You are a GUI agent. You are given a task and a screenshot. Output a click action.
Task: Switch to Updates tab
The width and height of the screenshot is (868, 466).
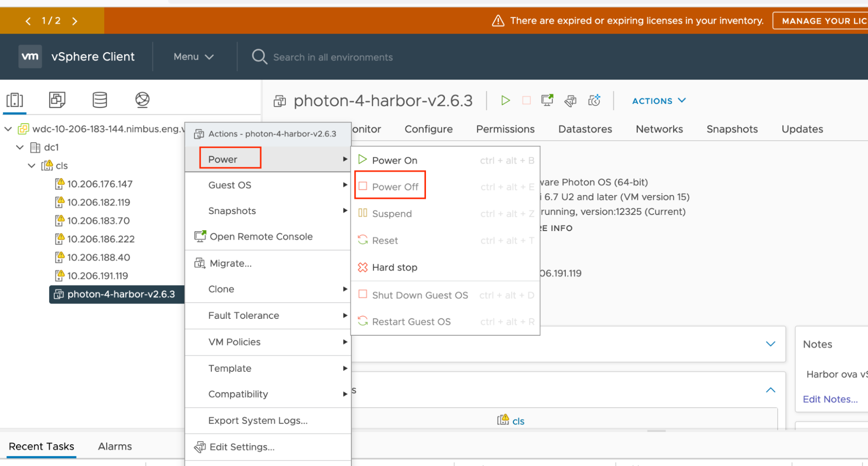(802, 129)
